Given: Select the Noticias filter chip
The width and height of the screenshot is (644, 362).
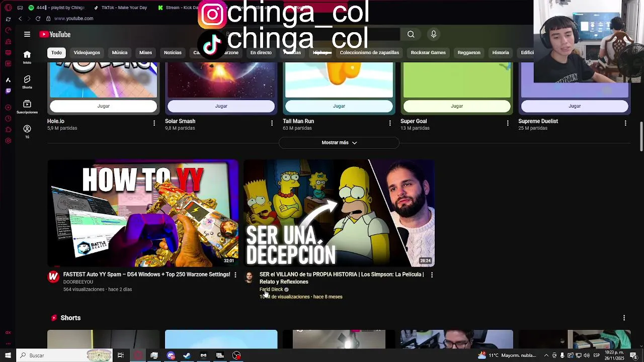Looking at the screenshot, I should click(x=173, y=53).
